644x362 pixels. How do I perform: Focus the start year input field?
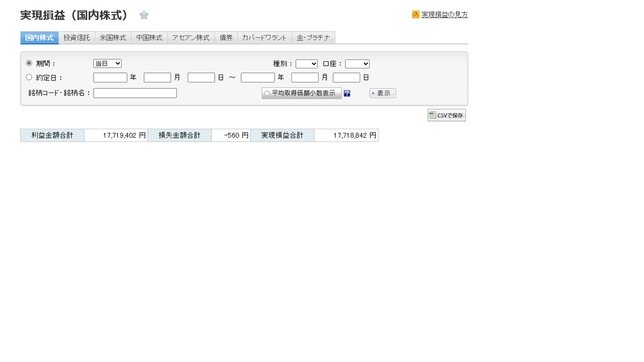(110, 77)
